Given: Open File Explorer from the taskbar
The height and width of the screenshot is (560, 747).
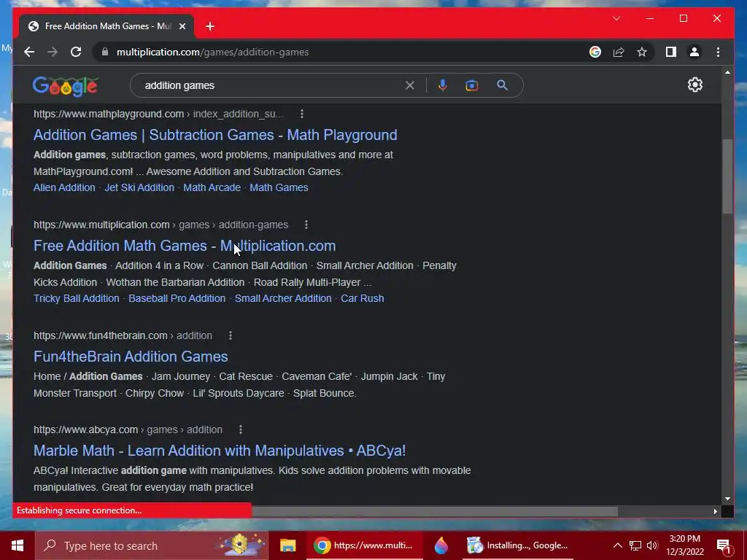Looking at the screenshot, I should coord(287,545).
